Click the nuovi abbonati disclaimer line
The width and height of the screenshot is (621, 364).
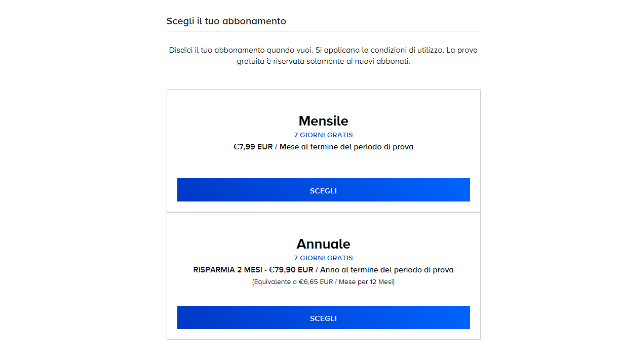click(x=323, y=62)
